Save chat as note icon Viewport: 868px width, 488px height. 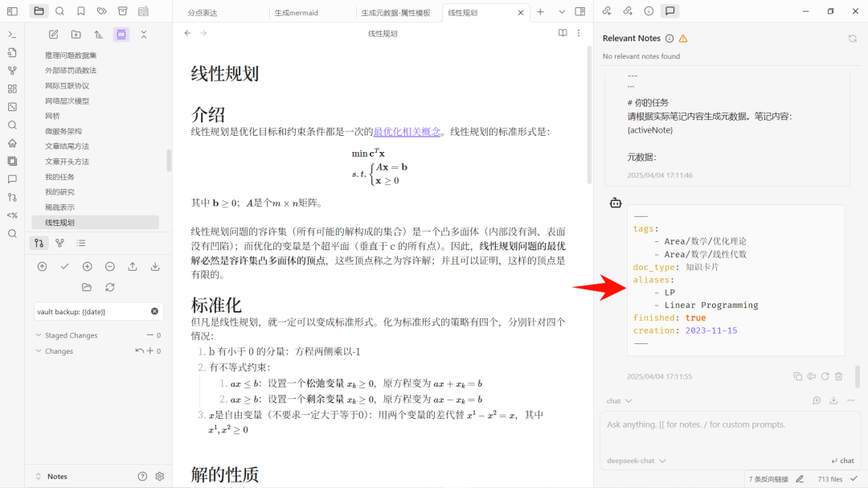coord(833,400)
